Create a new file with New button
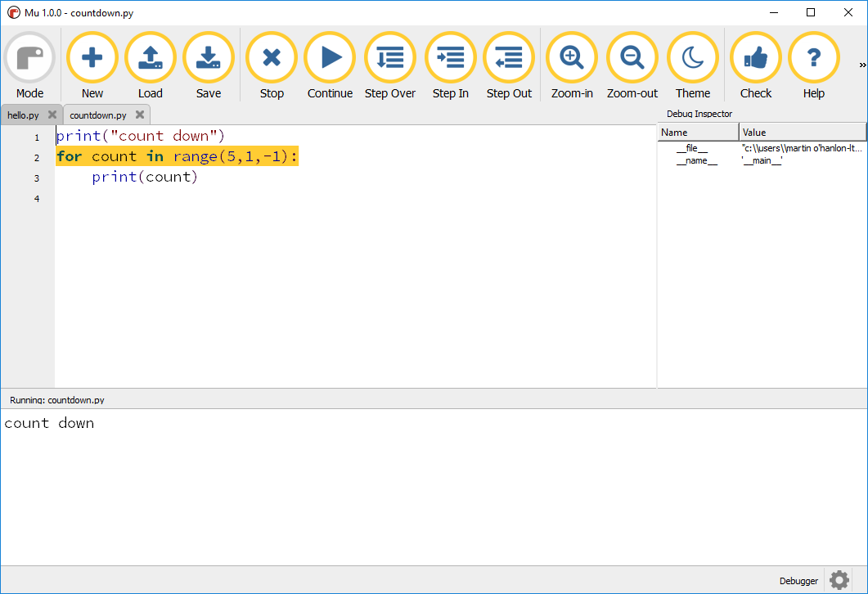Image resolution: width=868 pixels, height=594 pixels. pyautogui.click(x=92, y=58)
